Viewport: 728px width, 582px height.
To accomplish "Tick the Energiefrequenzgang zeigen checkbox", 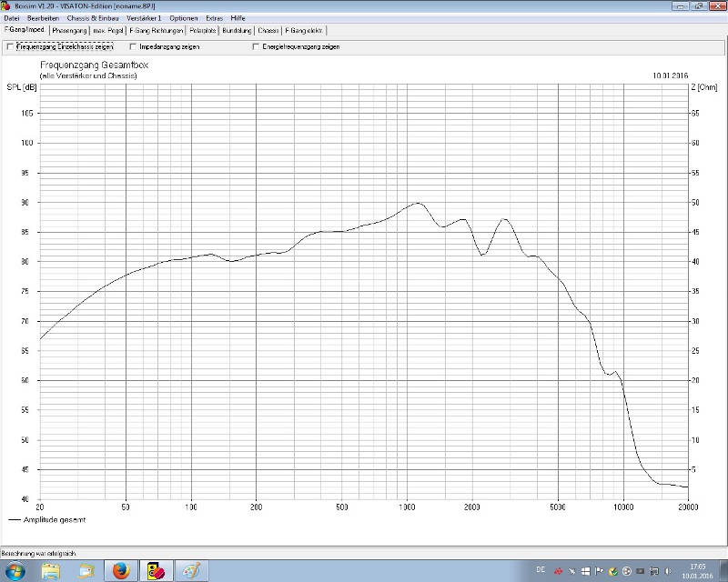I will coord(256,46).
